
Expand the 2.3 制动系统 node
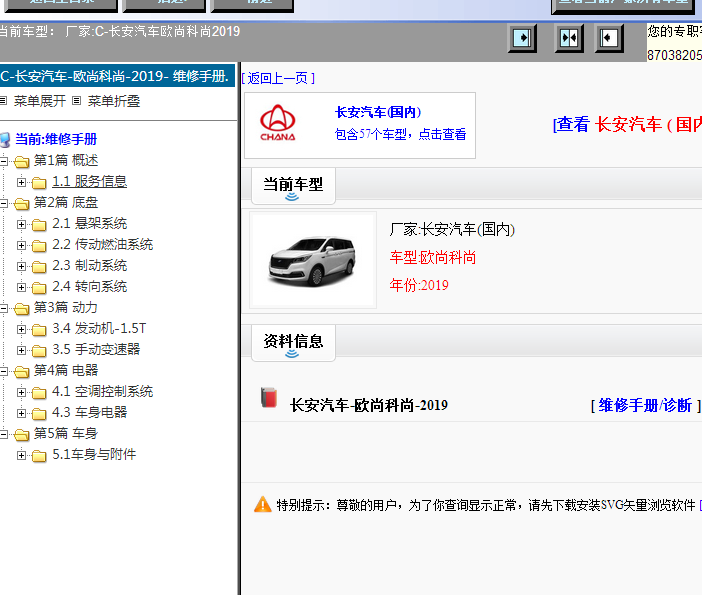21,266
